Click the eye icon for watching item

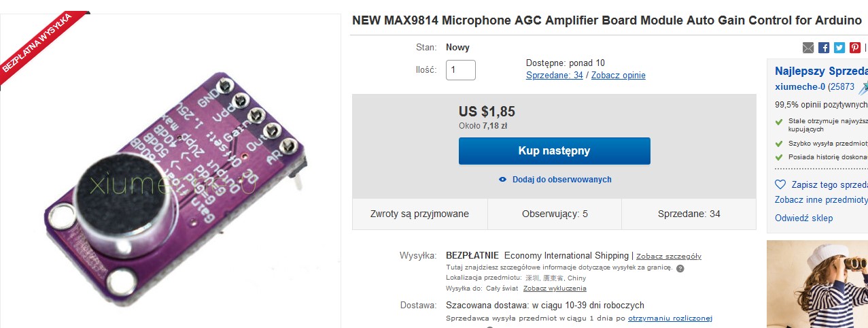pyautogui.click(x=502, y=180)
